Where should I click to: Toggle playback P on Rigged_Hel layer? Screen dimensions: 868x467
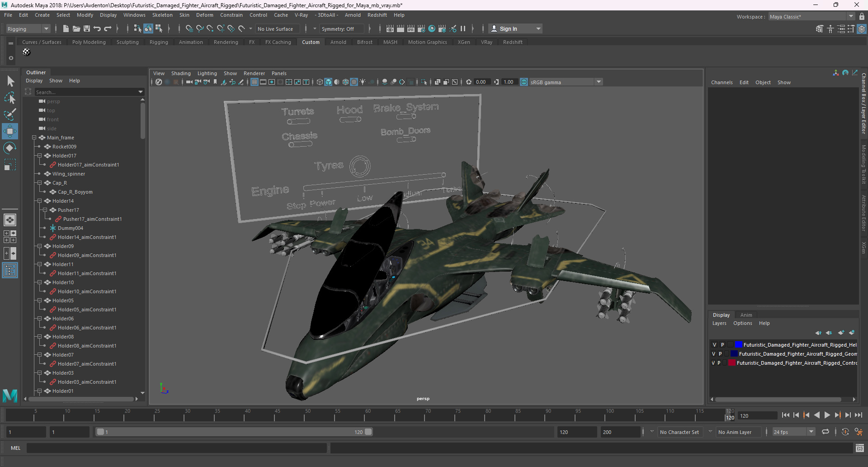722,345
